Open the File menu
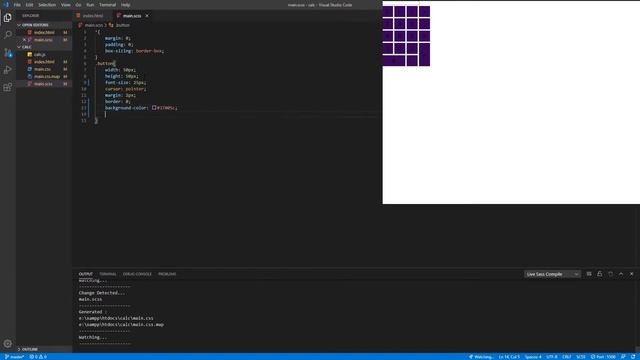Viewport: 640px width, 360px height. [x=17, y=5]
